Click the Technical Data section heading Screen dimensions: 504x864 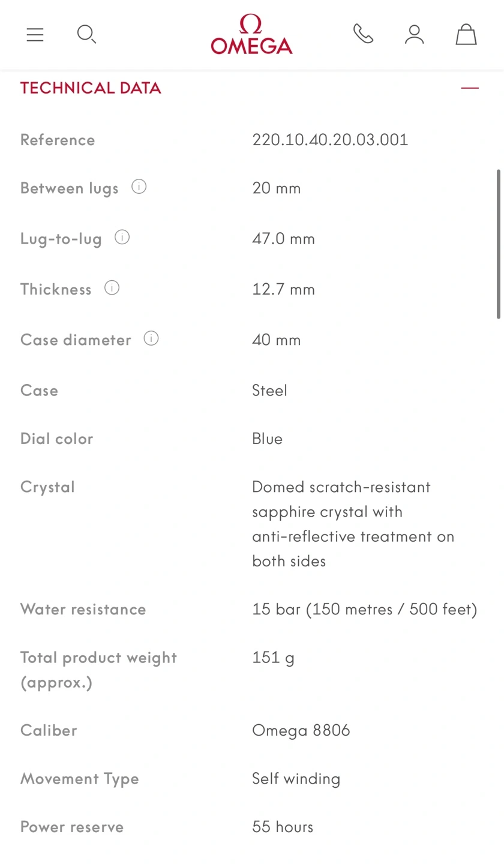[91, 88]
